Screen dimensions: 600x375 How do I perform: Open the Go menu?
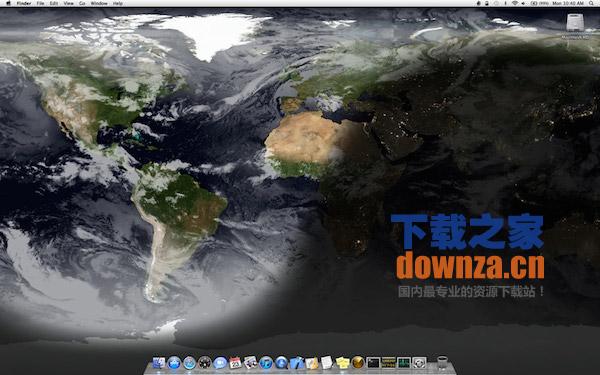[x=82, y=3]
